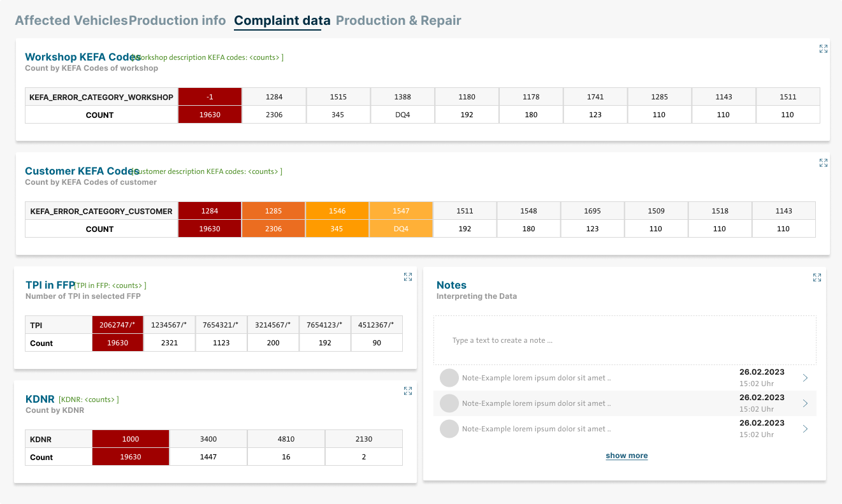Click workshop count 123 cell
This screenshot has height=504, width=842.
[595, 115]
